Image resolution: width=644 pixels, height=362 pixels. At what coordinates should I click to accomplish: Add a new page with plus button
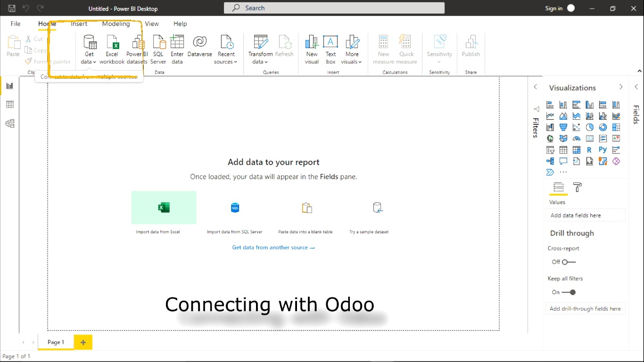pos(83,342)
